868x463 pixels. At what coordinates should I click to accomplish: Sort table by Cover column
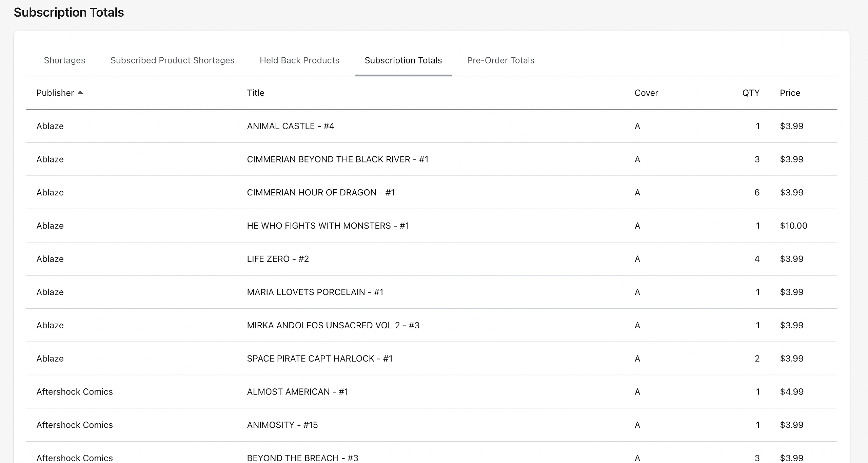[x=646, y=93]
